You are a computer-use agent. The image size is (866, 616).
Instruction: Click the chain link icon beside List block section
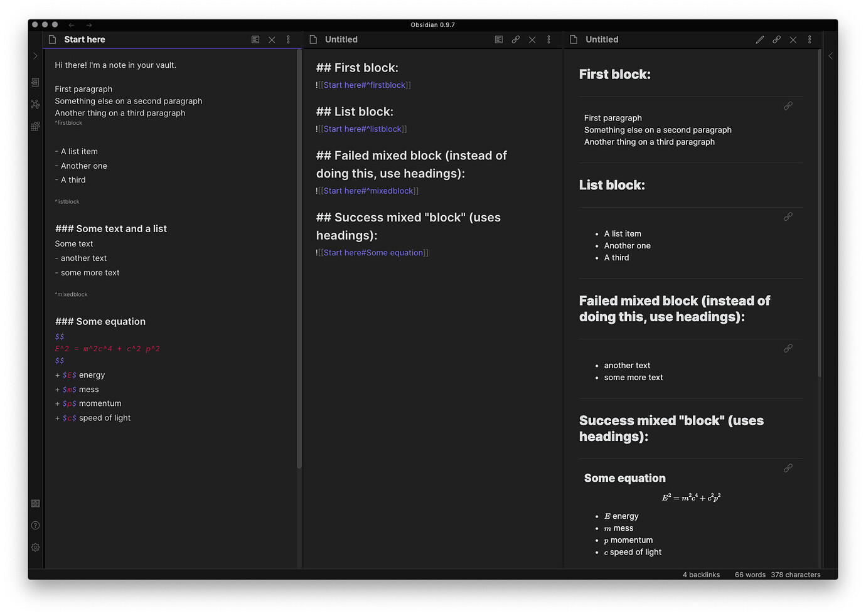(x=788, y=216)
